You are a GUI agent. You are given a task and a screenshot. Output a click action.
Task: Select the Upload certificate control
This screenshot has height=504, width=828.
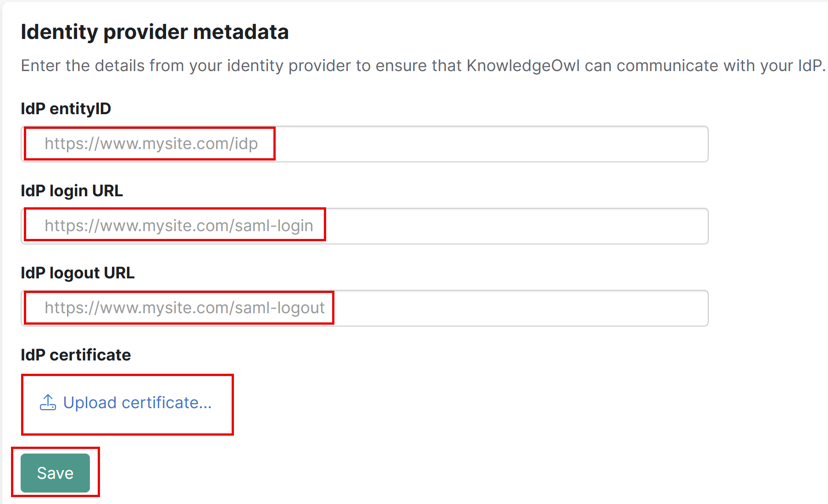(x=126, y=404)
